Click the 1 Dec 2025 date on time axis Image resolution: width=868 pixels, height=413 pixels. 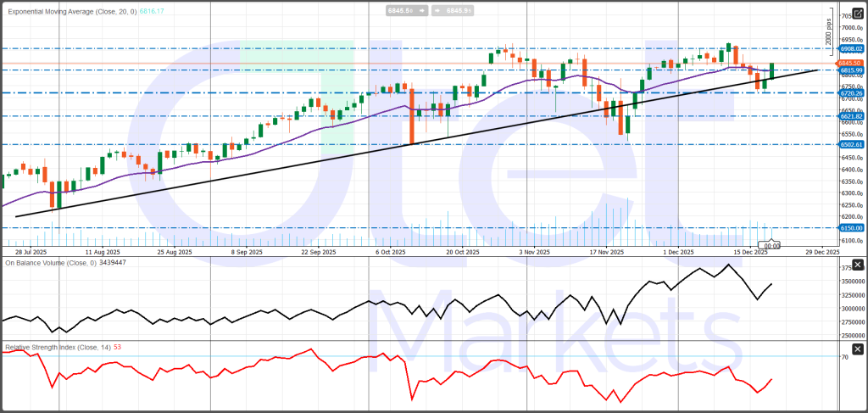(x=679, y=252)
